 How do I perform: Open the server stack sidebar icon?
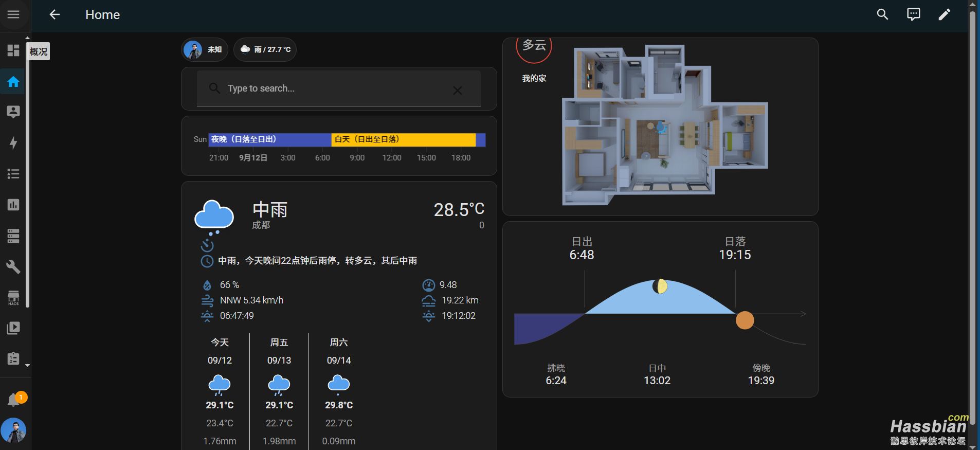(x=13, y=236)
